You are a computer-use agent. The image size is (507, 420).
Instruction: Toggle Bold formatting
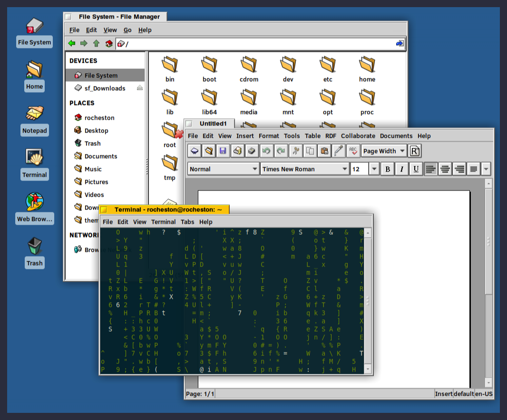click(x=388, y=169)
